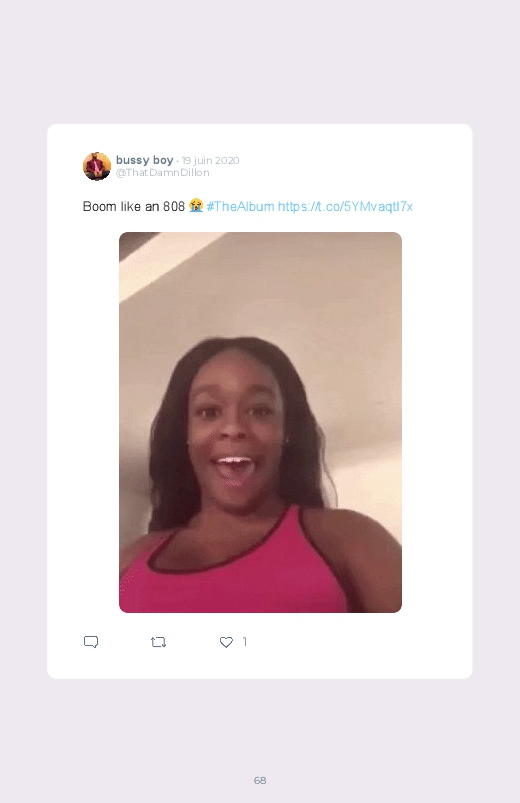This screenshot has height=803, width=520.
Task: Like the tweet with the heart icon
Action: point(226,642)
